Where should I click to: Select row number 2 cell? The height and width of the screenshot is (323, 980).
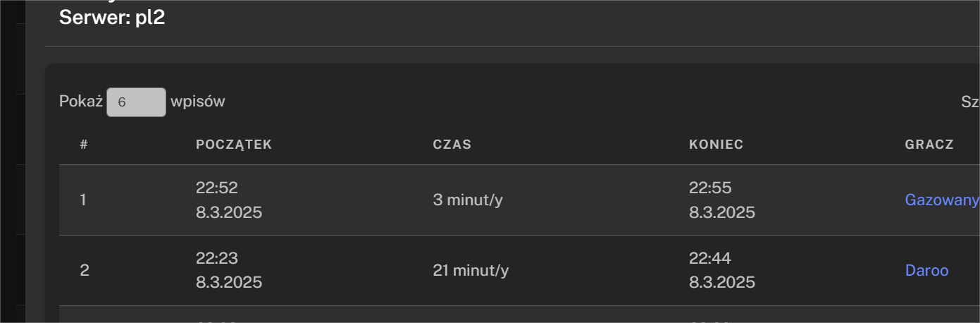pyautogui.click(x=85, y=270)
